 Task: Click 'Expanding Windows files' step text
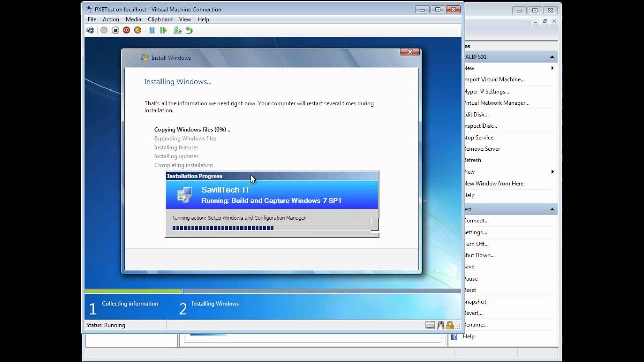[x=185, y=138]
